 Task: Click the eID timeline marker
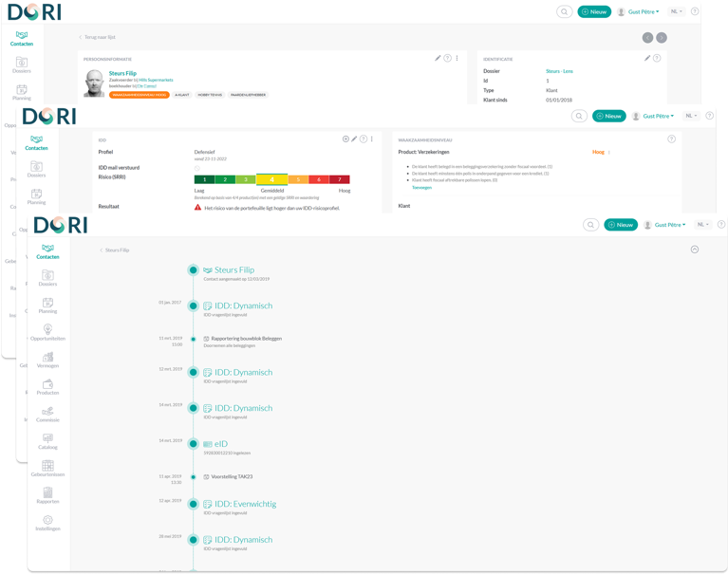(x=194, y=443)
